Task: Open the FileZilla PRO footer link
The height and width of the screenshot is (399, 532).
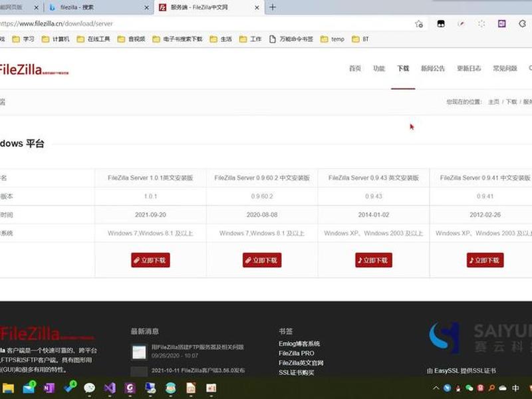Action: coord(296,353)
